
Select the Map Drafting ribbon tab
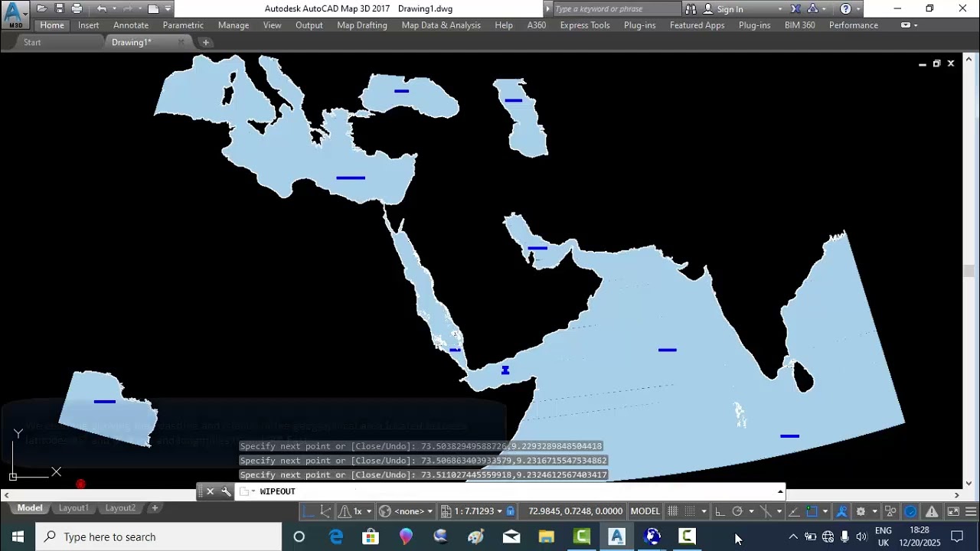pos(362,25)
